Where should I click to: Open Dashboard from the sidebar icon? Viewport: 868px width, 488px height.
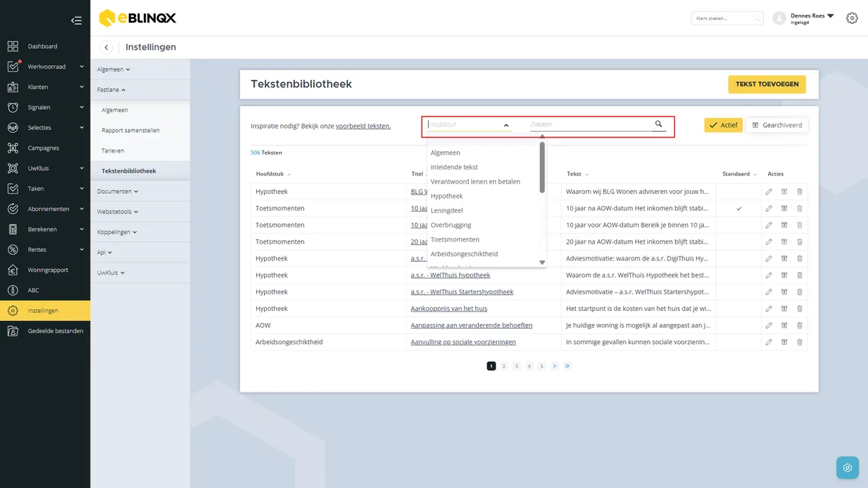(13, 46)
